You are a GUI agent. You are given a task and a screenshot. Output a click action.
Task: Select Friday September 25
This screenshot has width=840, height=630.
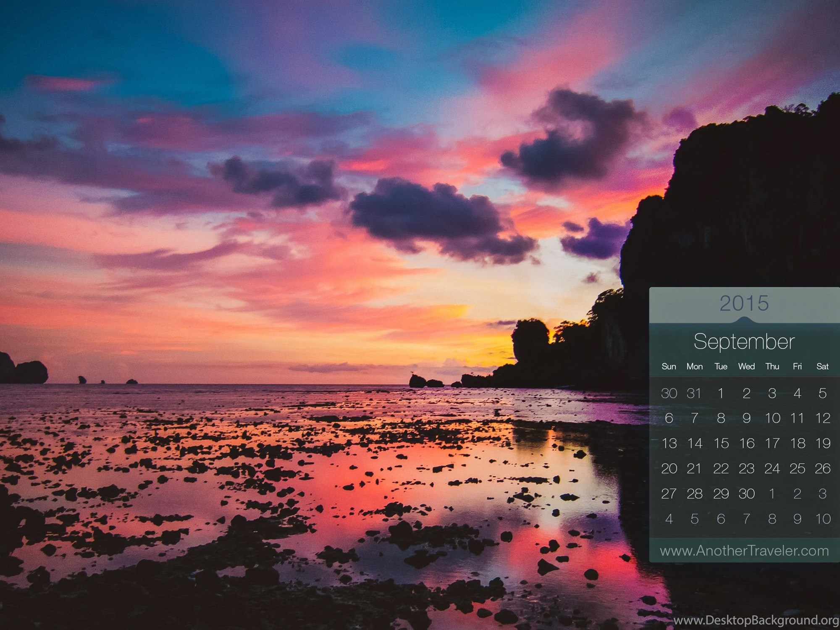pyautogui.click(x=797, y=469)
